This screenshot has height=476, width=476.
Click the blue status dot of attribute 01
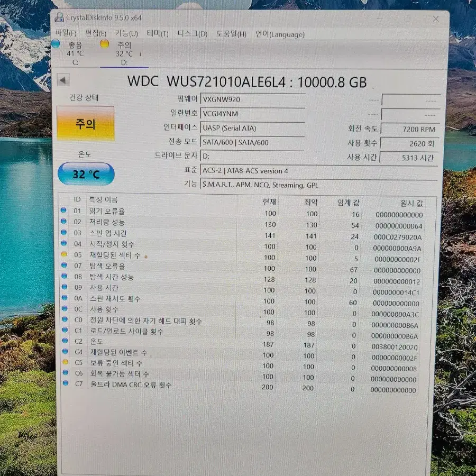pyautogui.click(x=63, y=210)
